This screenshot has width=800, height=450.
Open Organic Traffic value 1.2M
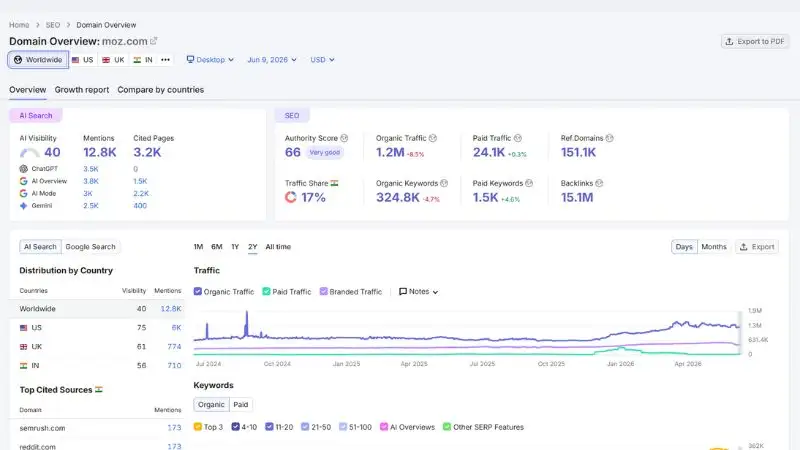(390, 152)
